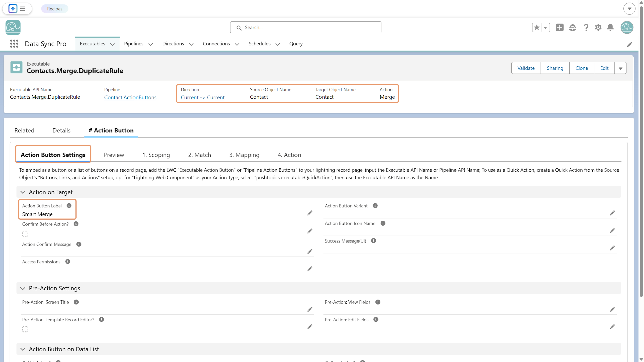
Task: Click the Data Sync Pro elephant logo
Action: (13, 27)
